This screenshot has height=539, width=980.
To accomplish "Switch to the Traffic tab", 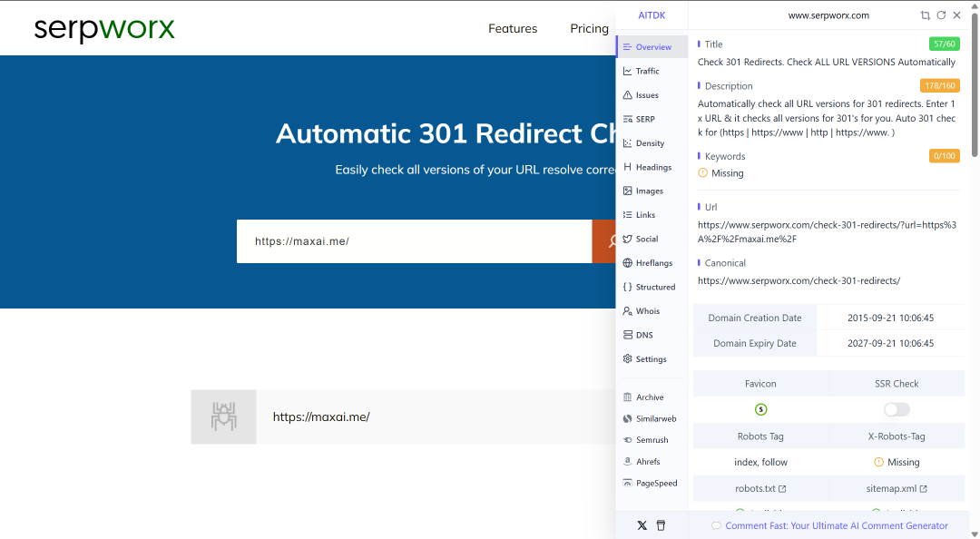I will click(652, 72).
